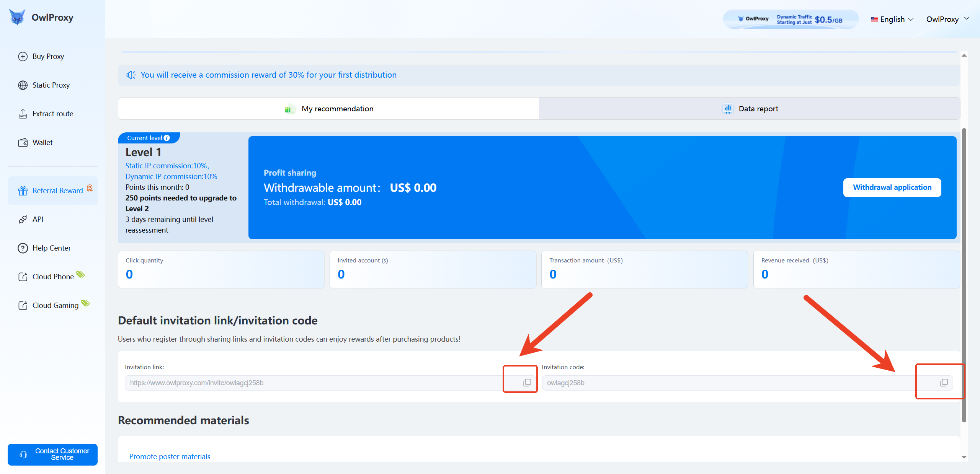This screenshot has width=980, height=474.
Task: Click the headset icon in Contact Customer Service
Action: point(23,454)
